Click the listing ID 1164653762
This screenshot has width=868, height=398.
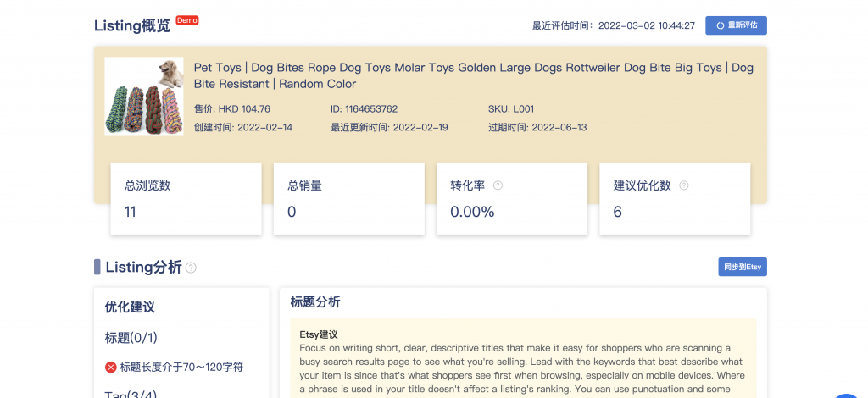tap(364, 109)
